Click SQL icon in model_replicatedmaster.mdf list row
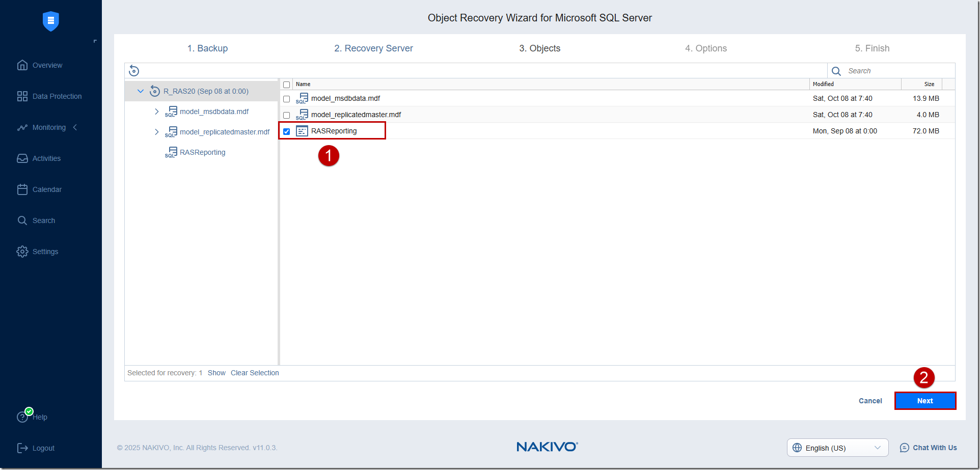The height and width of the screenshot is (470, 980). [302, 115]
